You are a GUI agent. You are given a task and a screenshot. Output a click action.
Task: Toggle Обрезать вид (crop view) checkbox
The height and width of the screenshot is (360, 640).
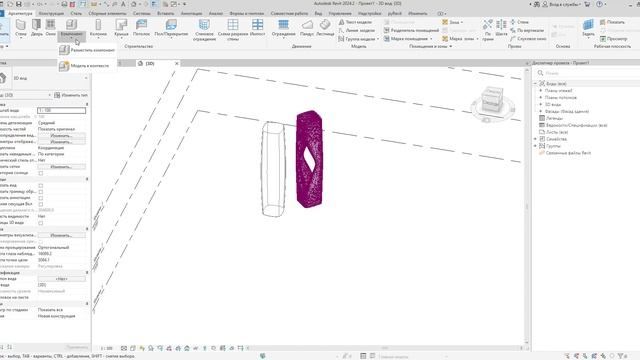point(41,186)
